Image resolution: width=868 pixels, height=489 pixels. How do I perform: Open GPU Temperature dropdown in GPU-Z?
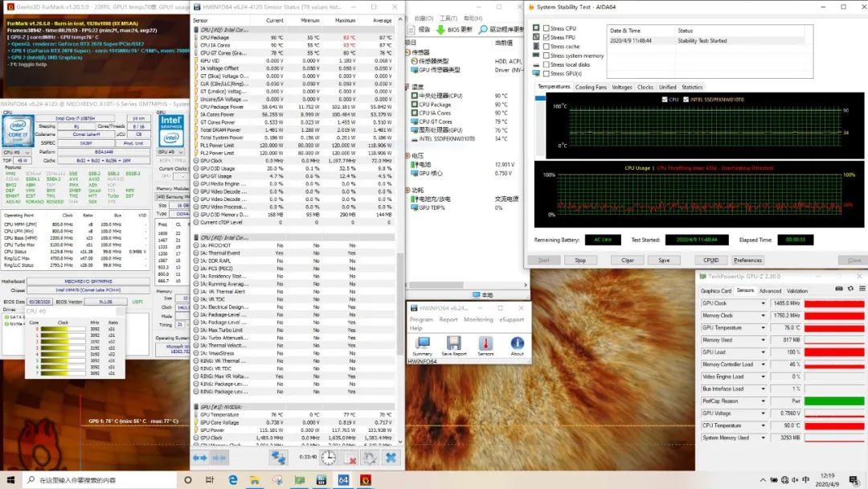pos(763,328)
